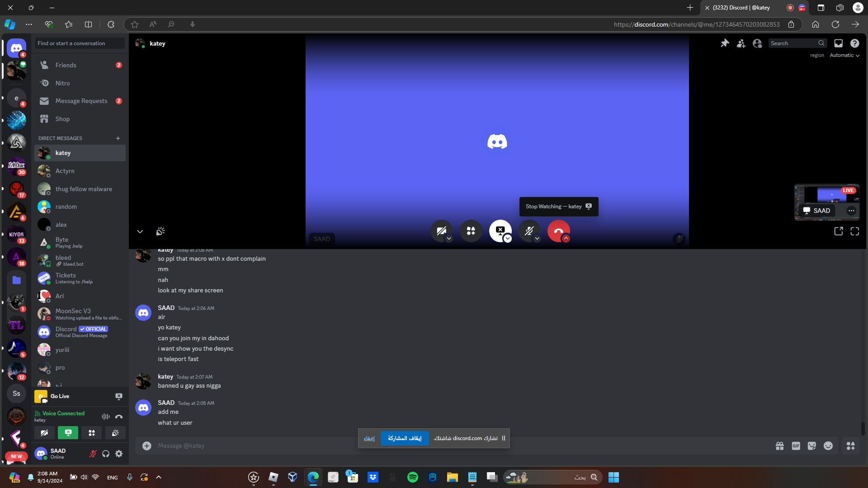Open user settings gear icon
The image size is (868, 488).
click(x=119, y=454)
